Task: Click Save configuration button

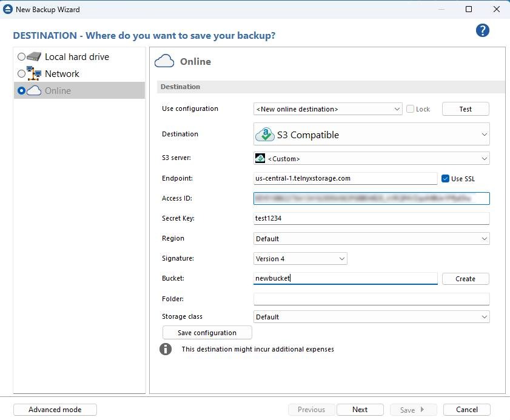Action: [x=207, y=333]
